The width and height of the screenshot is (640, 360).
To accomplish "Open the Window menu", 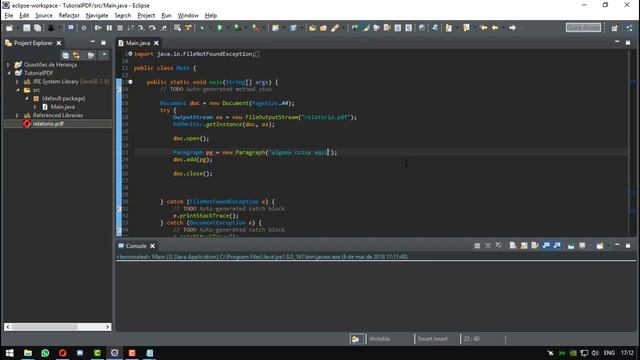I will click(x=188, y=16).
